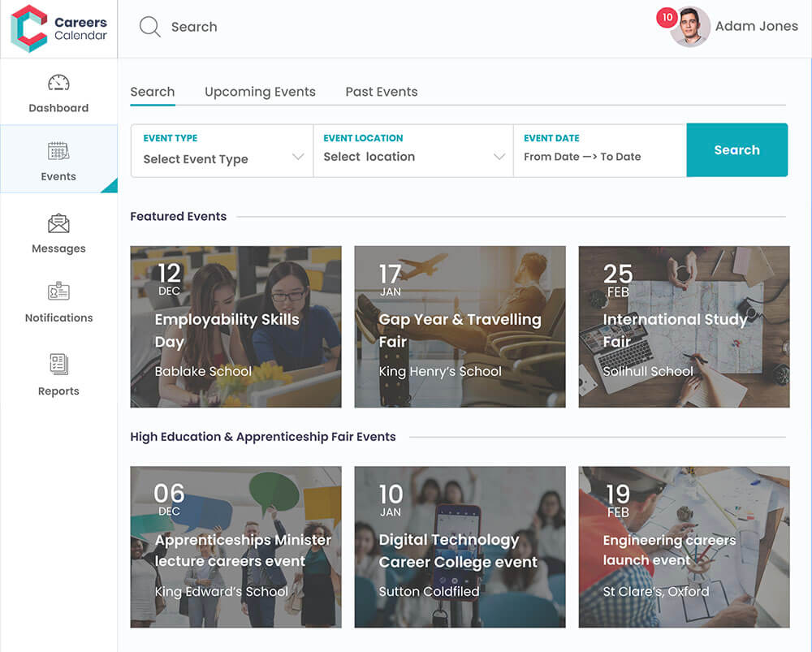The image size is (812, 652).
Task: Click the 25 FEB date label
Action: point(618,280)
